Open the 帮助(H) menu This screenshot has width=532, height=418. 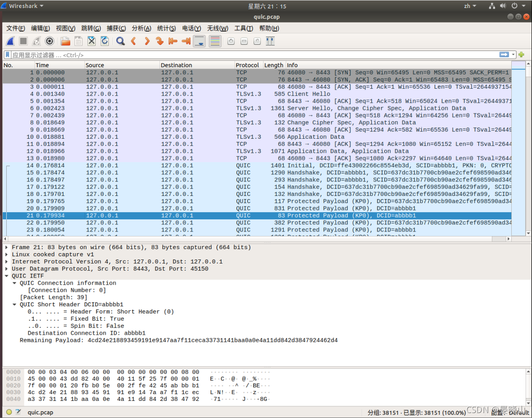point(269,28)
